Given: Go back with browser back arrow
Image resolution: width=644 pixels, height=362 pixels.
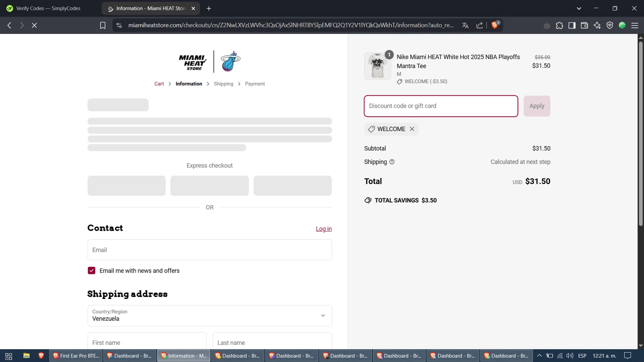Looking at the screenshot, I should tap(9, 25).
